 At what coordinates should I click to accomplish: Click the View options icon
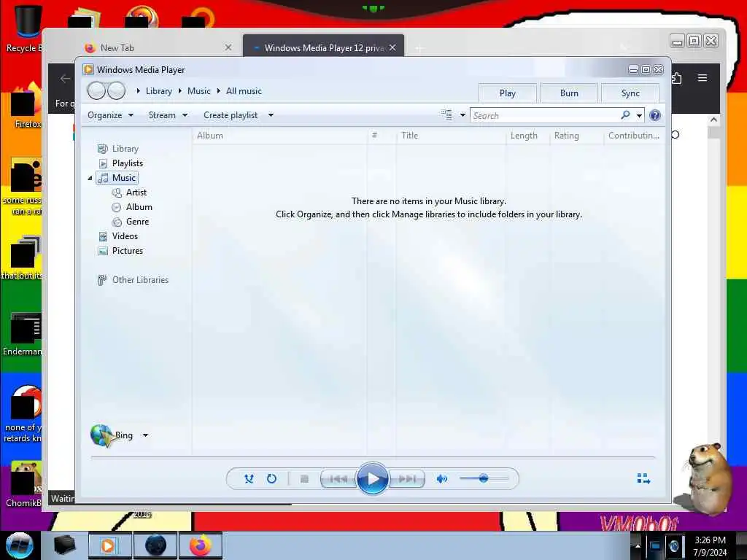[x=446, y=114]
